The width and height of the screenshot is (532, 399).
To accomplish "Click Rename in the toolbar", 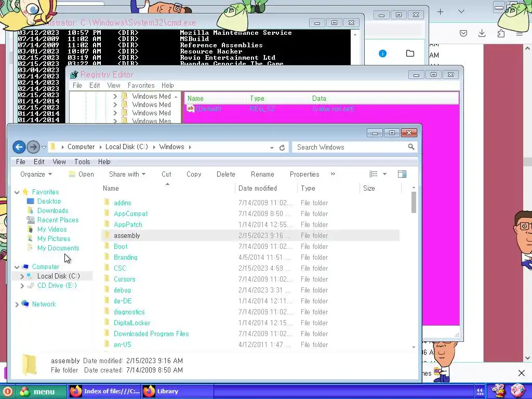I will [x=262, y=174].
